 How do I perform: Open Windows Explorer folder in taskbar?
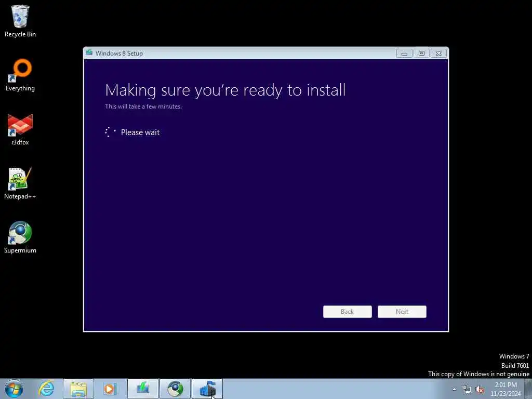point(78,389)
